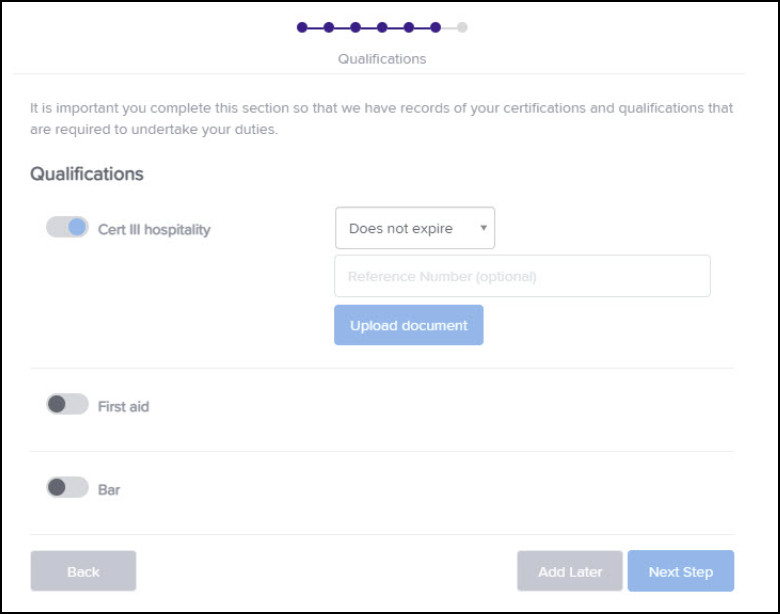780x614 pixels.
Task: Disable the Cert III hospitality toggle
Action: click(67, 228)
